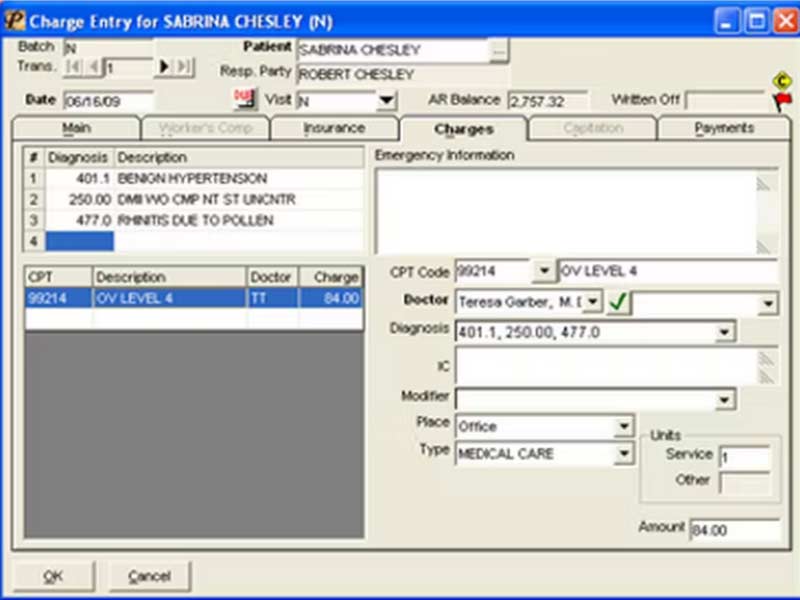800x600 pixels.
Task: Expand the Place dropdown showing Office
Action: (x=623, y=426)
